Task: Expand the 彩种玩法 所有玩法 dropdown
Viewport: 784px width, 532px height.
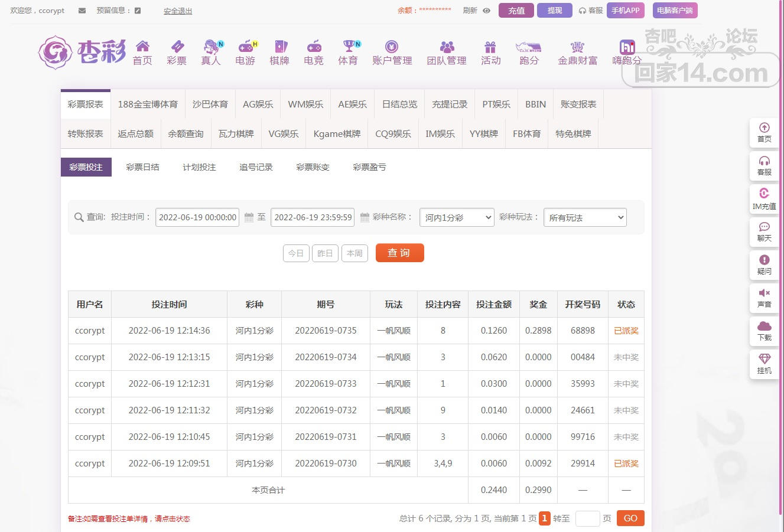Action: tap(584, 217)
